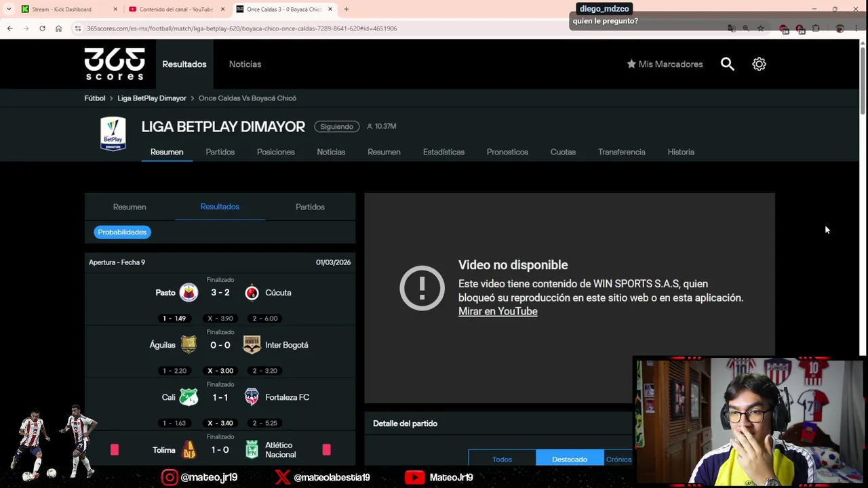
Task: Open the Pasto 3 - 2 Cúcuta score
Action: click(220, 292)
